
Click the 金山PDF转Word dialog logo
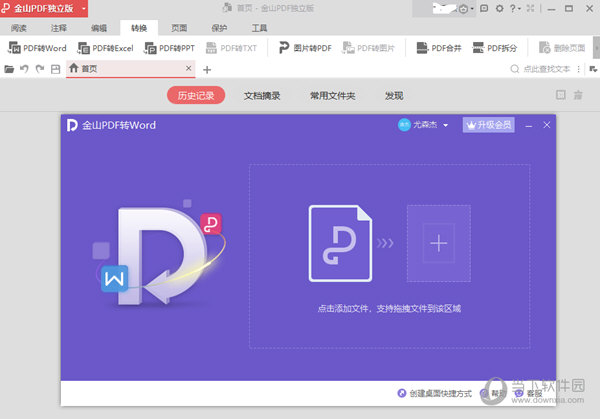(72, 125)
